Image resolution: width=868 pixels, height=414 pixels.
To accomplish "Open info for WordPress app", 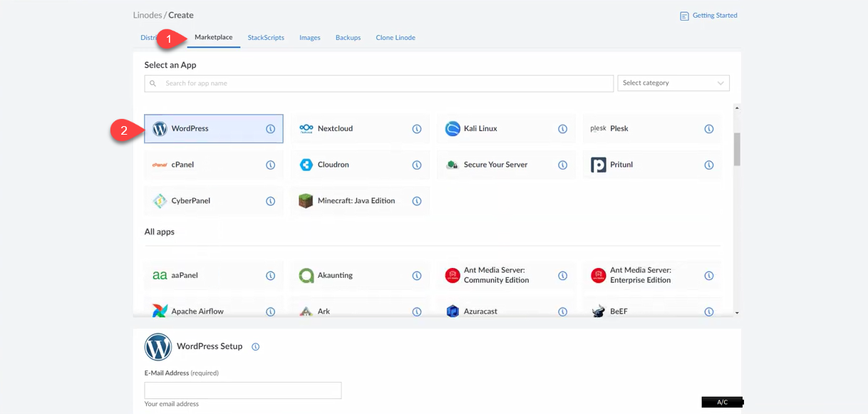I will click(271, 129).
